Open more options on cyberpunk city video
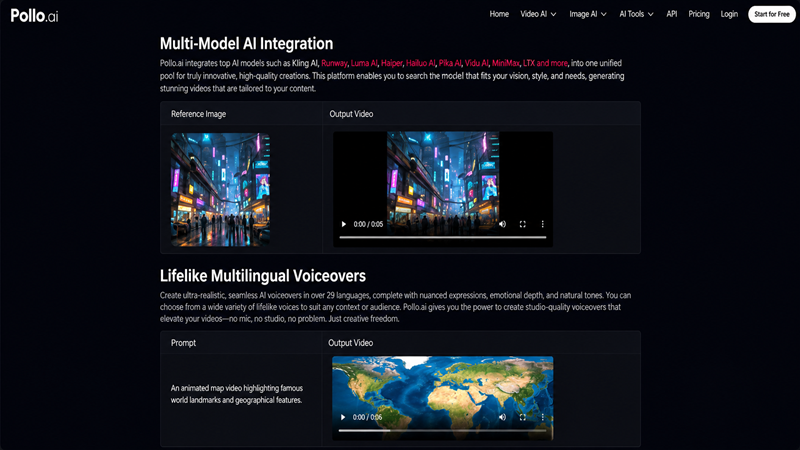Screen dimensions: 800x450 click(542, 224)
